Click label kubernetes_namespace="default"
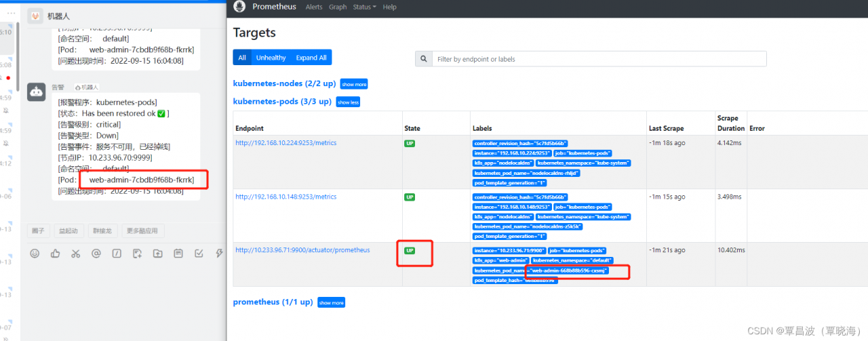Screen dimensions: 868x341 (572, 260)
